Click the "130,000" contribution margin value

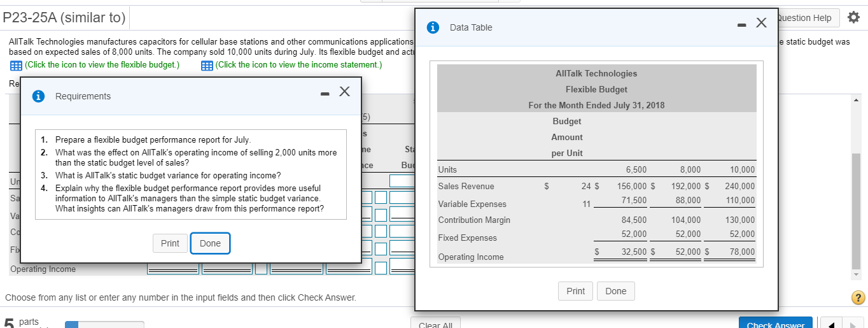tap(740, 220)
